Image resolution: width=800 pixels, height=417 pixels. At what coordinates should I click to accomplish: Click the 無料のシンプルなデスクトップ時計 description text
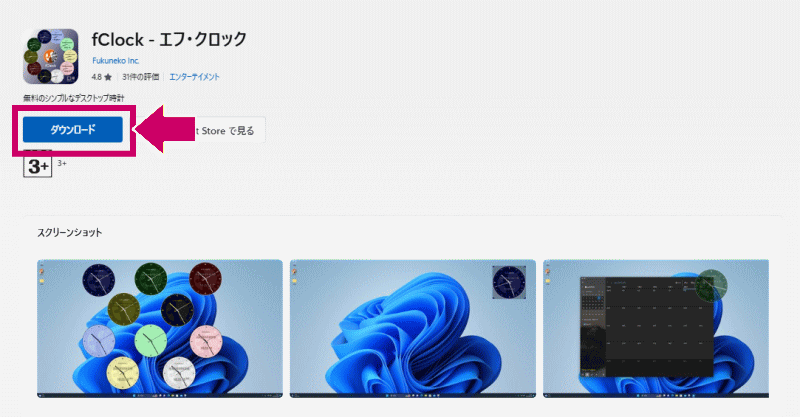click(73, 98)
